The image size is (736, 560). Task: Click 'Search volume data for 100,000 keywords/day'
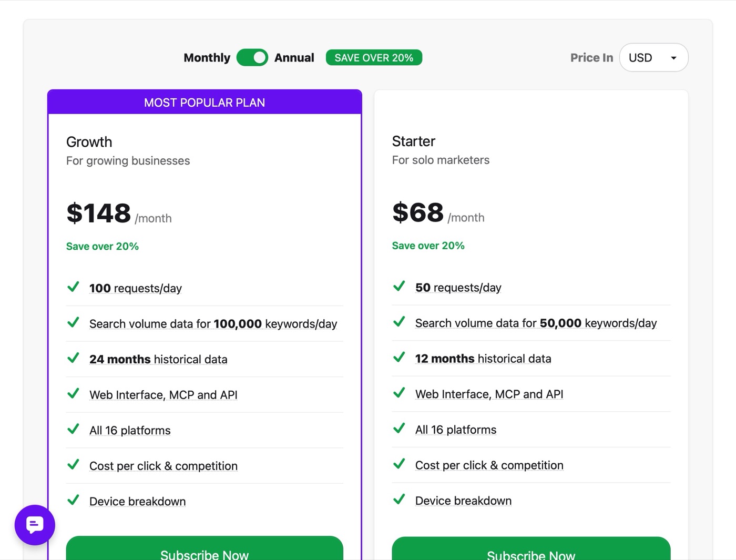213,324
